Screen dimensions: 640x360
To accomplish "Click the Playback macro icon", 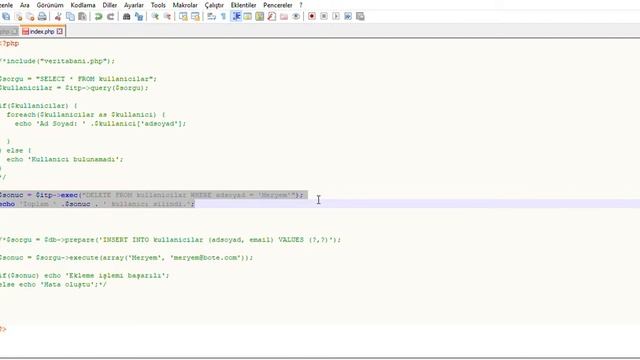I will click(x=336, y=16).
